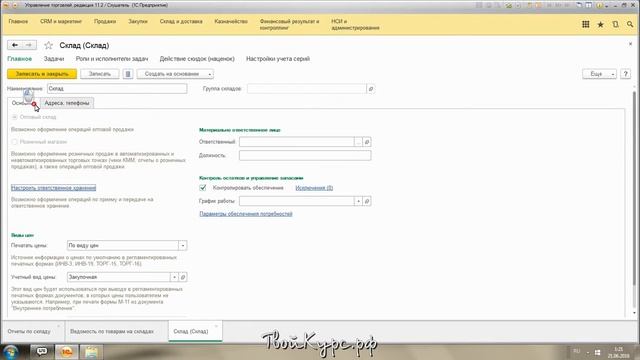640x360 pixels.
Task: Select Розничный магазин radio option
Action: (x=15, y=142)
